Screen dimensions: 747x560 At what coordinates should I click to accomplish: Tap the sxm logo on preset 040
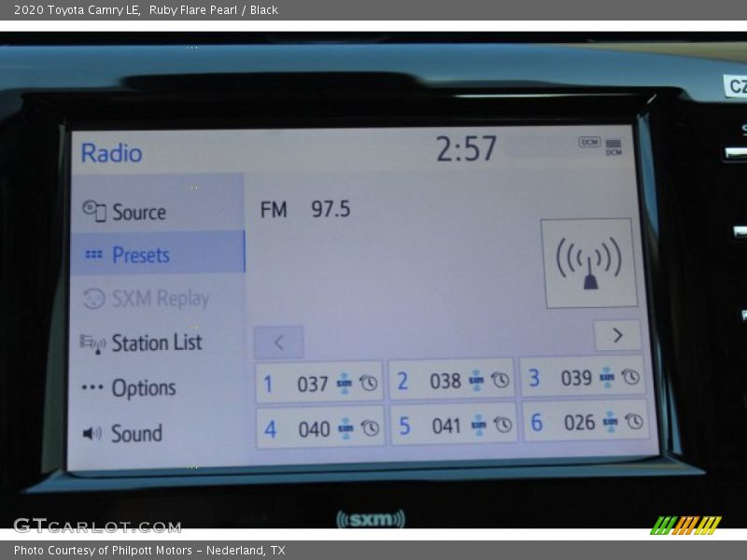345,428
